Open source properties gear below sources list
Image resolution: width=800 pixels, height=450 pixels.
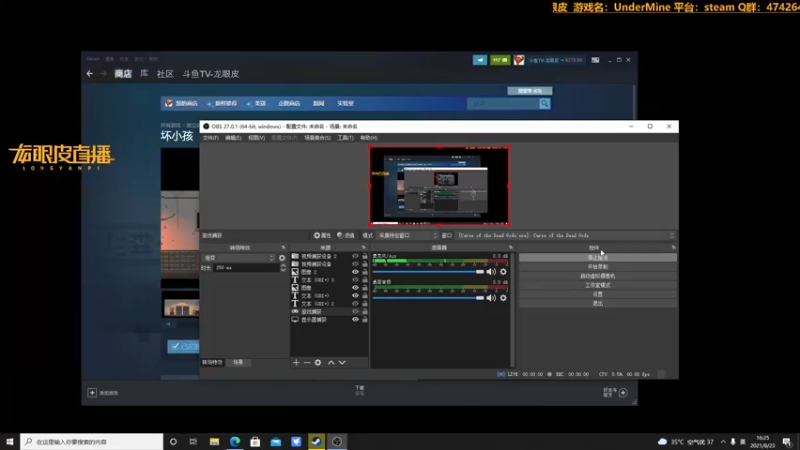pyautogui.click(x=318, y=362)
